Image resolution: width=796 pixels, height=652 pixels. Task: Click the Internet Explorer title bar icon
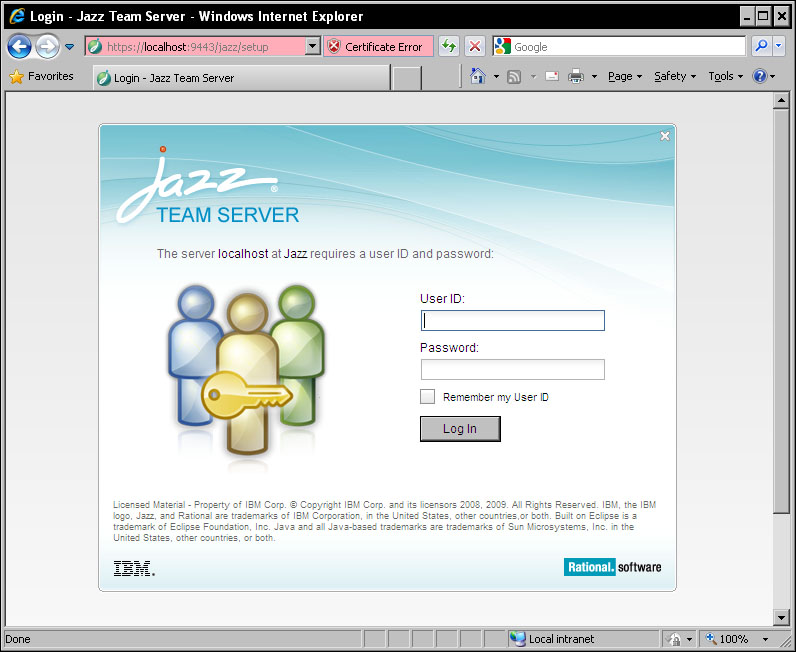coord(17,16)
